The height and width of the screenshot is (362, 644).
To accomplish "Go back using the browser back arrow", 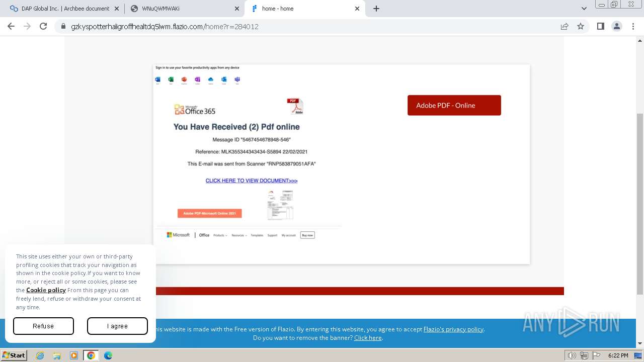I will (11, 27).
